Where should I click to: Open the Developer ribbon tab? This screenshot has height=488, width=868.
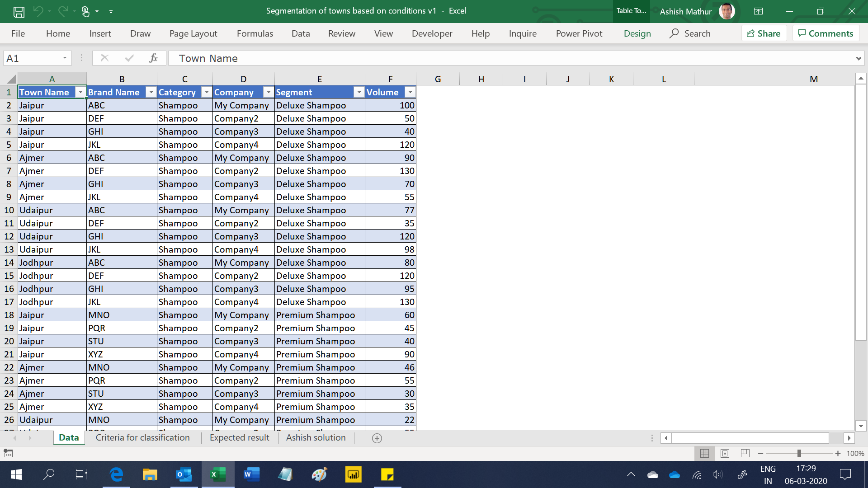pos(432,33)
